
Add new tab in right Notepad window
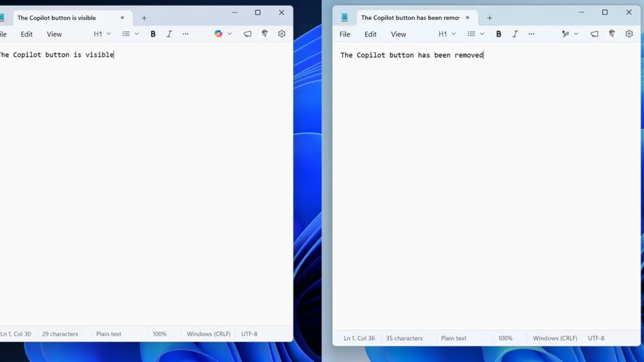pos(490,18)
